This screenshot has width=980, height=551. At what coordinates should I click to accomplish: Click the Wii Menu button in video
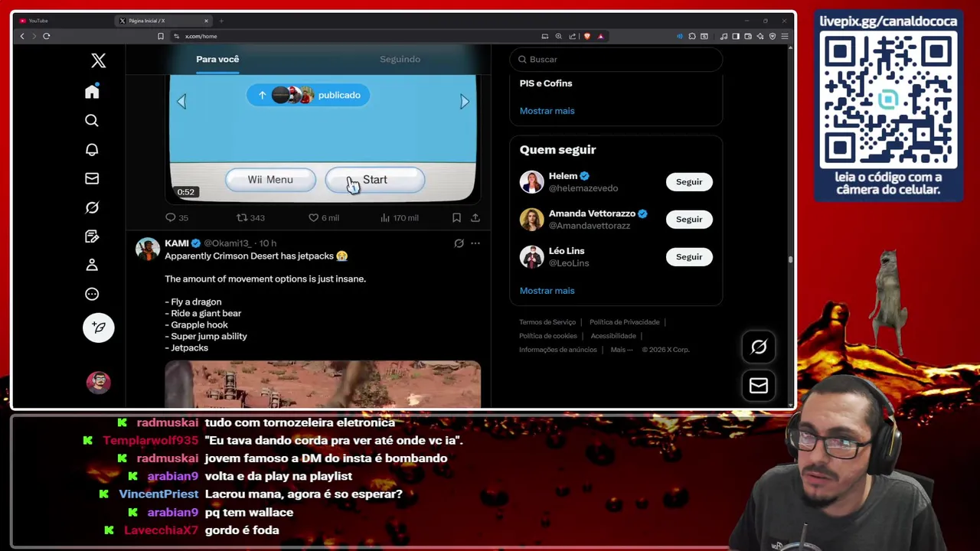270,180
